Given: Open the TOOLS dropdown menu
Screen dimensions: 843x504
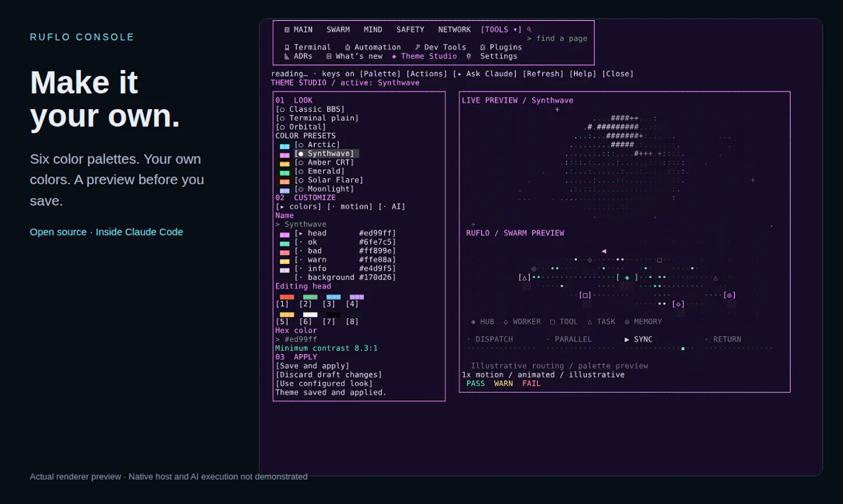Looking at the screenshot, I should click(x=501, y=29).
